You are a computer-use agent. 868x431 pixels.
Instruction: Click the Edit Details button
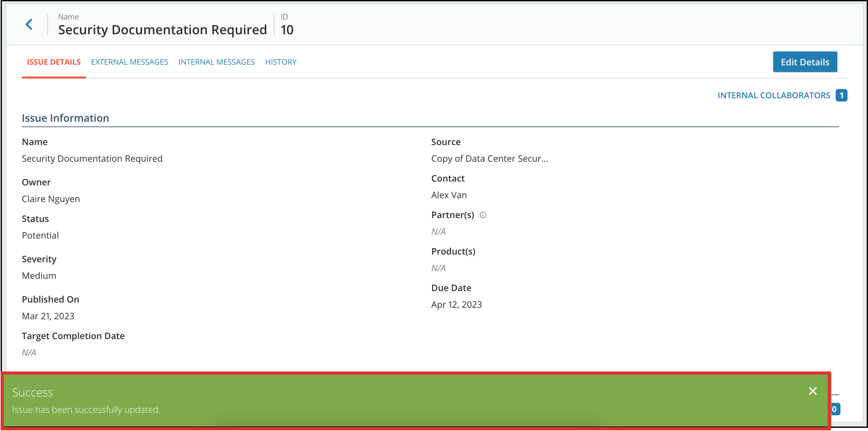tap(805, 62)
